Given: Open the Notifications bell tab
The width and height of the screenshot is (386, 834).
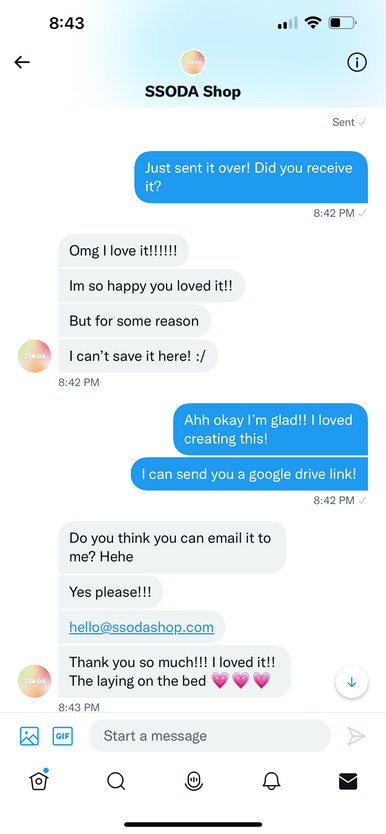Looking at the screenshot, I should [x=271, y=781].
